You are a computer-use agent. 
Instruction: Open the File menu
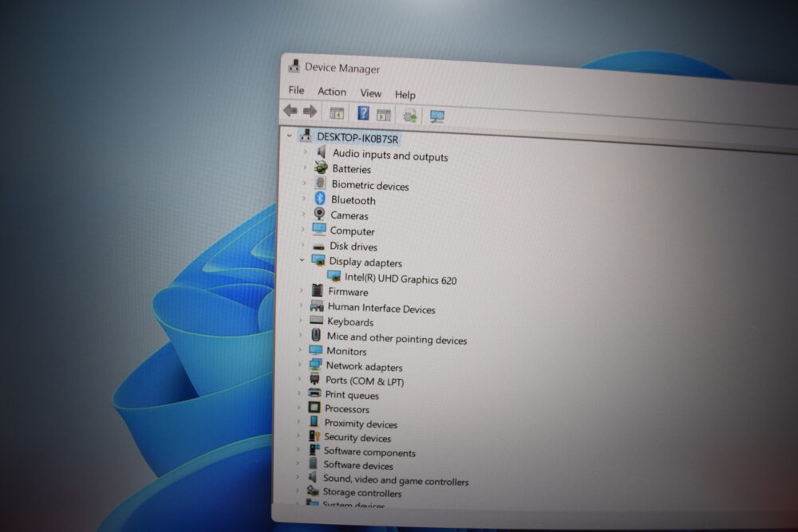[296, 90]
